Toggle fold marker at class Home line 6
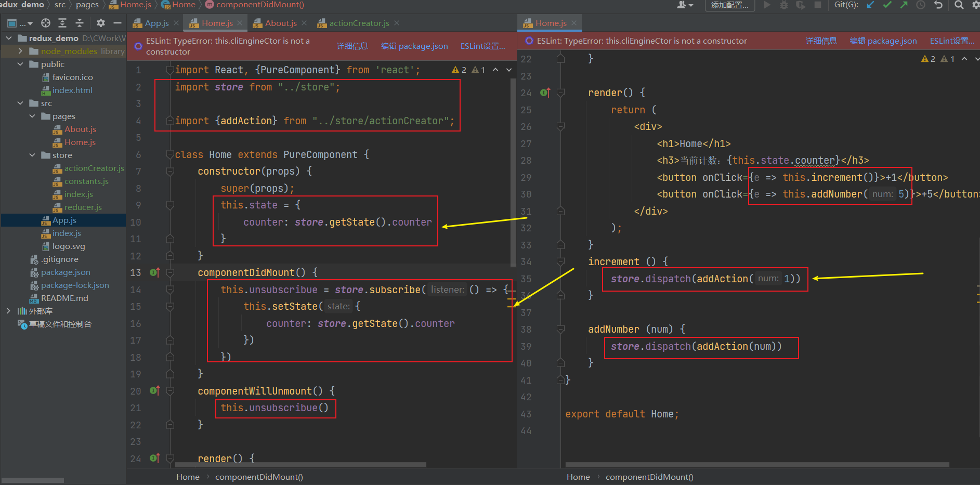 pyautogui.click(x=170, y=154)
